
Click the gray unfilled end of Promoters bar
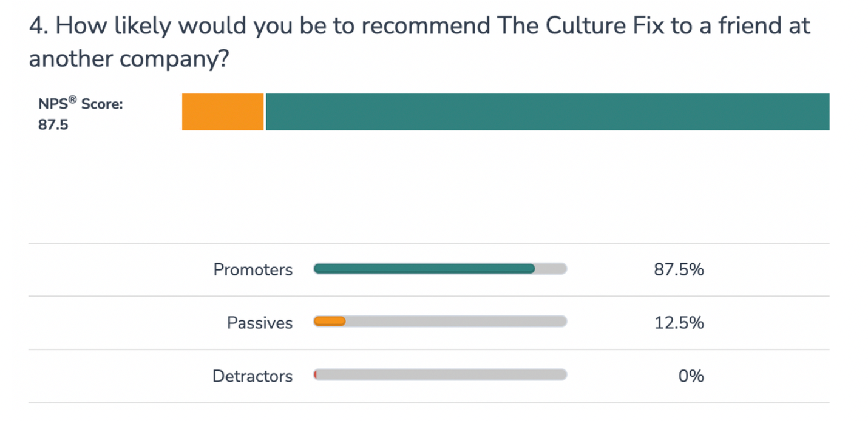pos(551,269)
